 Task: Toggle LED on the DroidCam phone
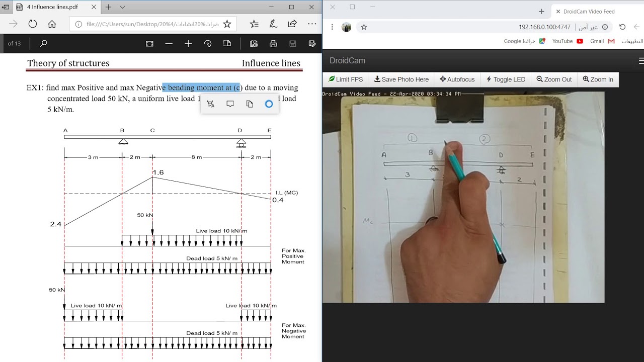506,79
